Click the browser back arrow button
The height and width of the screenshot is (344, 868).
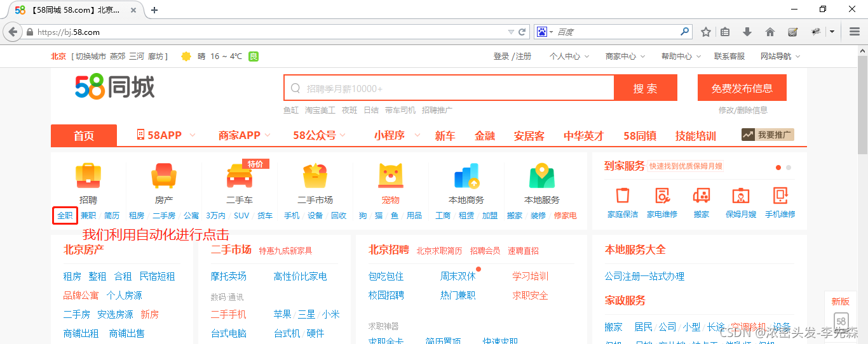[x=12, y=32]
